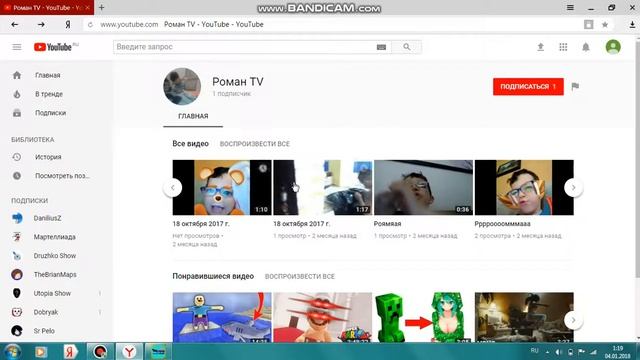
Task: Click the Роямяая video title
Action: pos(387,224)
